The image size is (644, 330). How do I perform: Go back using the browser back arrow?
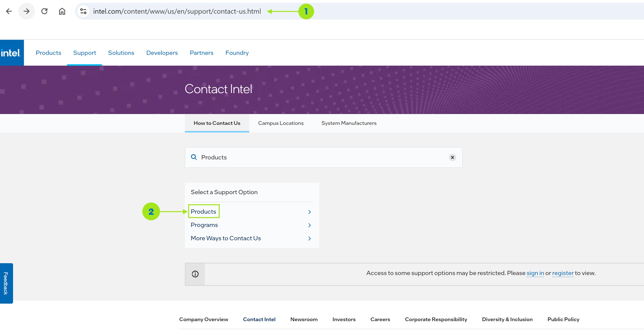pyautogui.click(x=9, y=11)
